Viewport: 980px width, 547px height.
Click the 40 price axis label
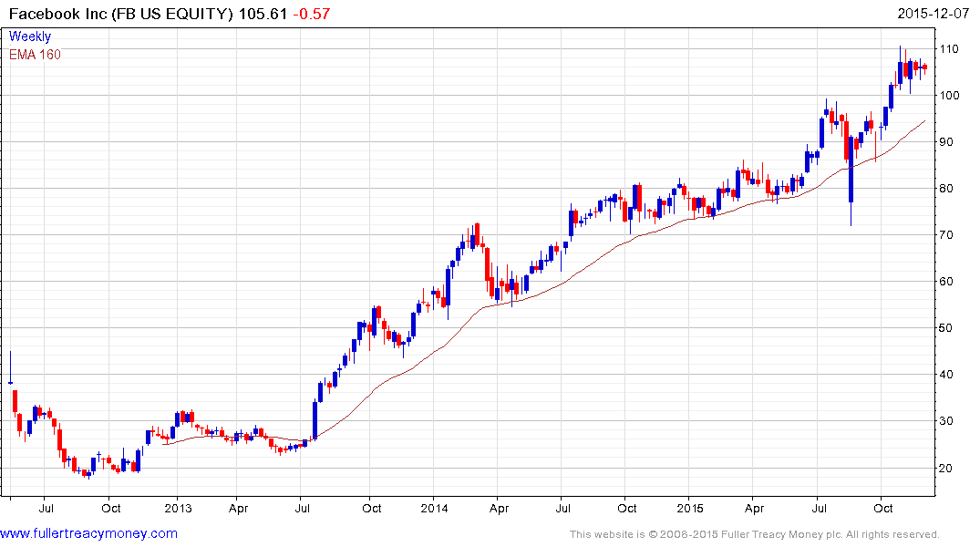946,375
